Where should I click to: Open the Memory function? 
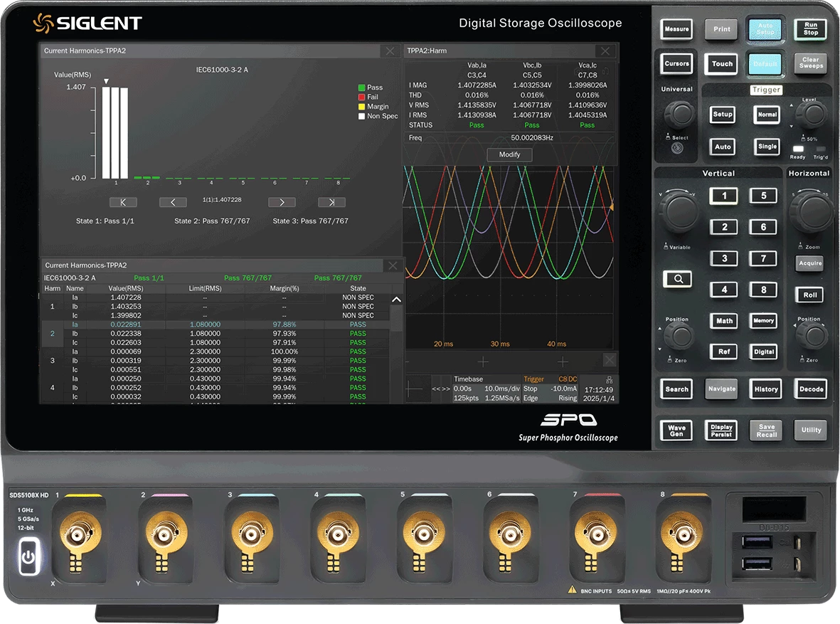click(x=763, y=321)
